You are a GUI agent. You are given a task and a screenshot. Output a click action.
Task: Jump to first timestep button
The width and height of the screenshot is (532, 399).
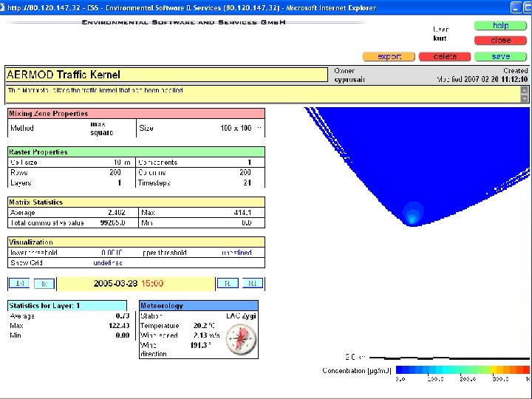click(x=19, y=283)
